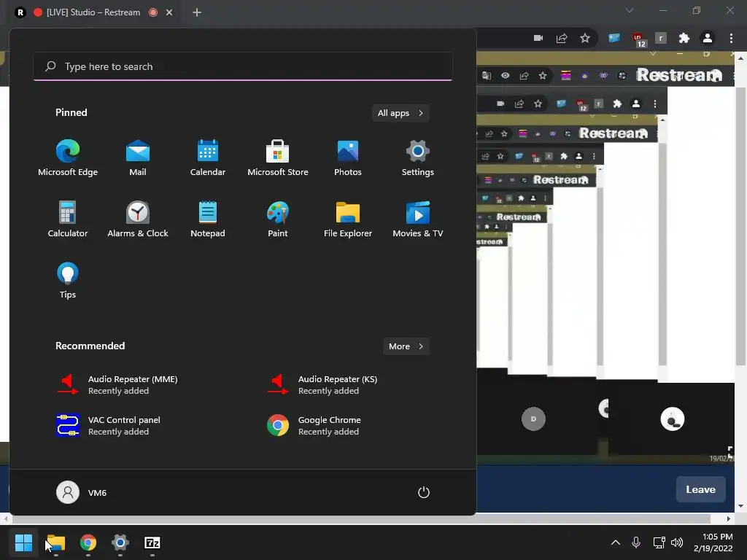The image size is (747, 560).
Task: Click the scroll-right arrow of the horizontal scrollbar
Action: click(x=729, y=518)
